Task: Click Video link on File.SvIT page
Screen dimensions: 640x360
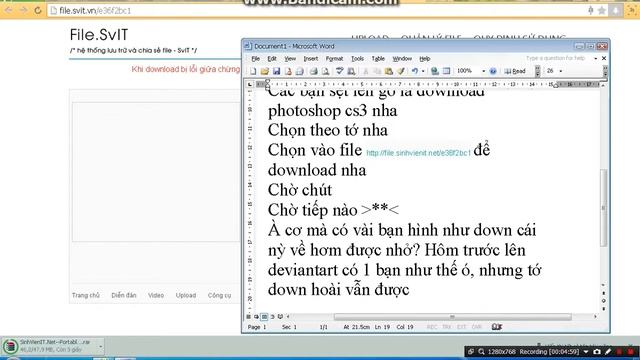Action: click(x=156, y=295)
